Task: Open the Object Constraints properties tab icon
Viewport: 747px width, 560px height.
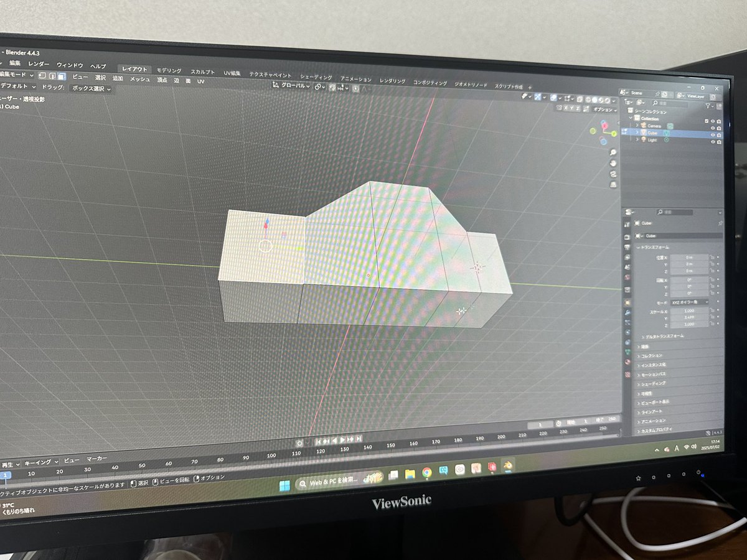Action: coord(627,342)
